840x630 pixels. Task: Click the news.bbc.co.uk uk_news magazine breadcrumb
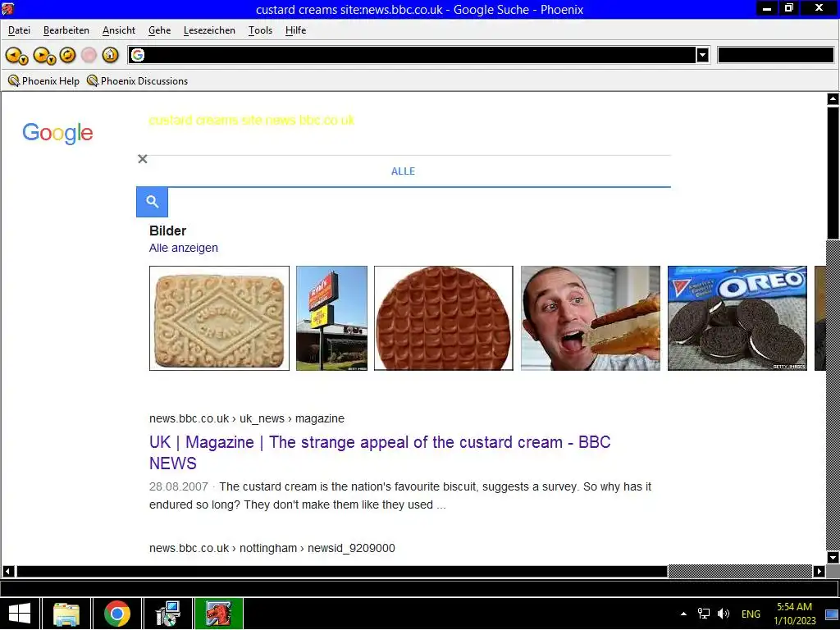[x=247, y=418]
